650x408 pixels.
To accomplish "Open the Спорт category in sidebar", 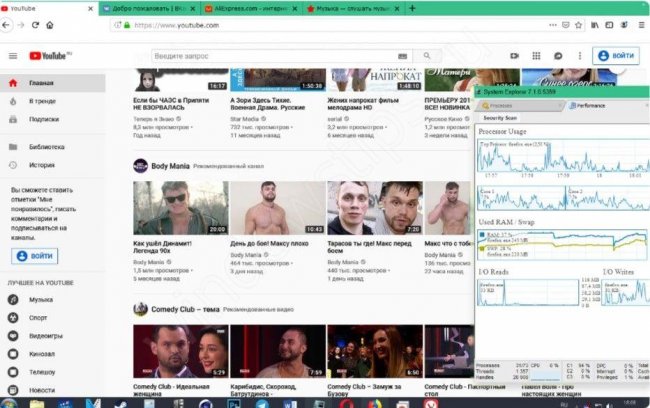I will point(39,317).
